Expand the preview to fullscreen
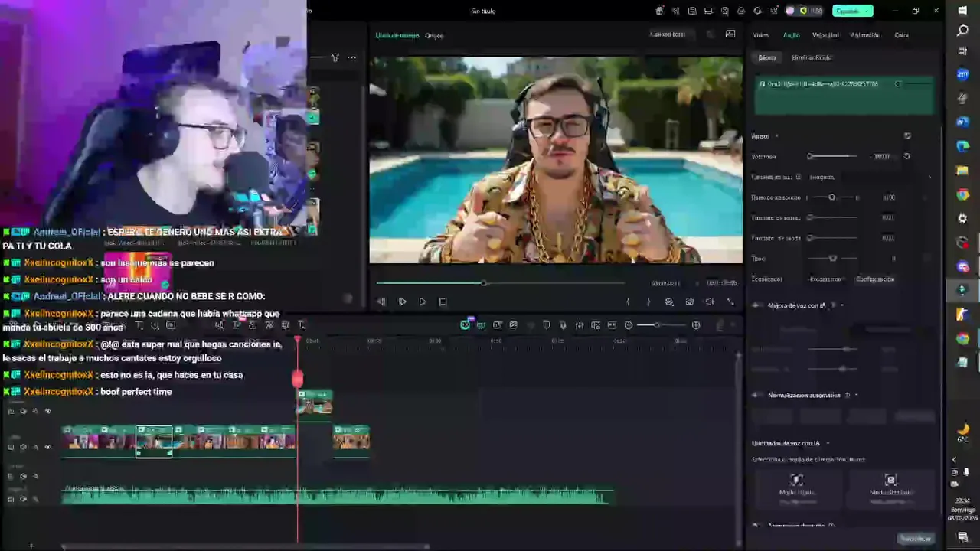980x551 pixels. tap(730, 302)
